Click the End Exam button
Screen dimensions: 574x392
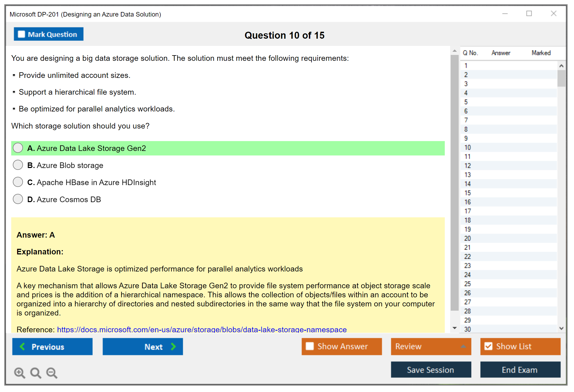pos(520,370)
